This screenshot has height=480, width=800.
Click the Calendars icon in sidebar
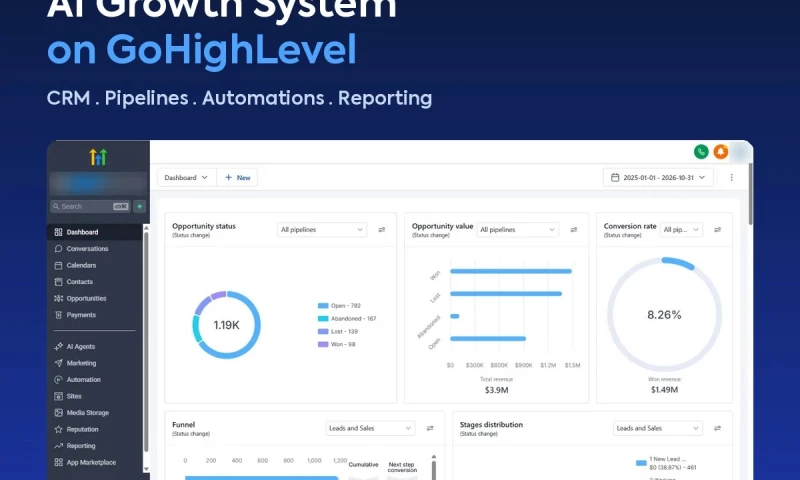tap(58, 265)
